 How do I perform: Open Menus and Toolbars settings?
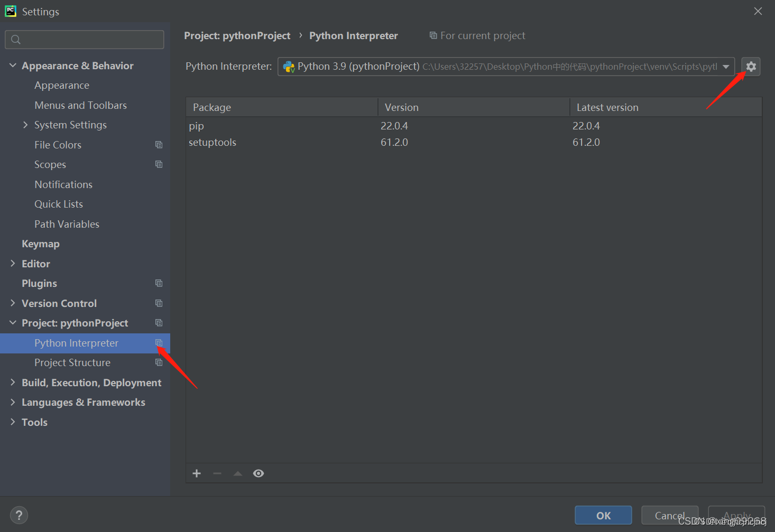coord(80,105)
